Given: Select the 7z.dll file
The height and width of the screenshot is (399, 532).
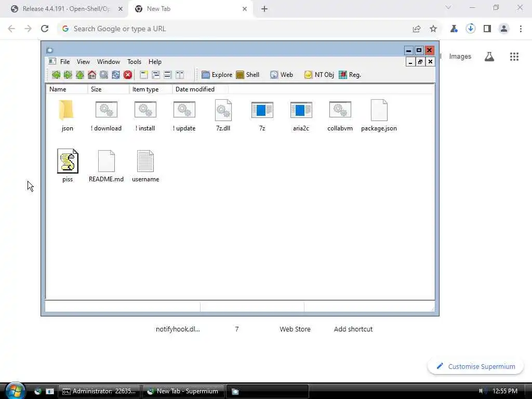Looking at the screenshot, I should (x=223, y=115).
